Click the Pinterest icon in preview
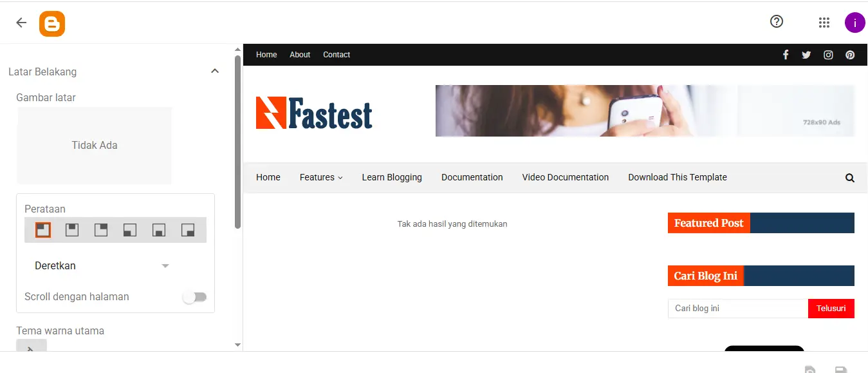 click(x=850, y=55)
